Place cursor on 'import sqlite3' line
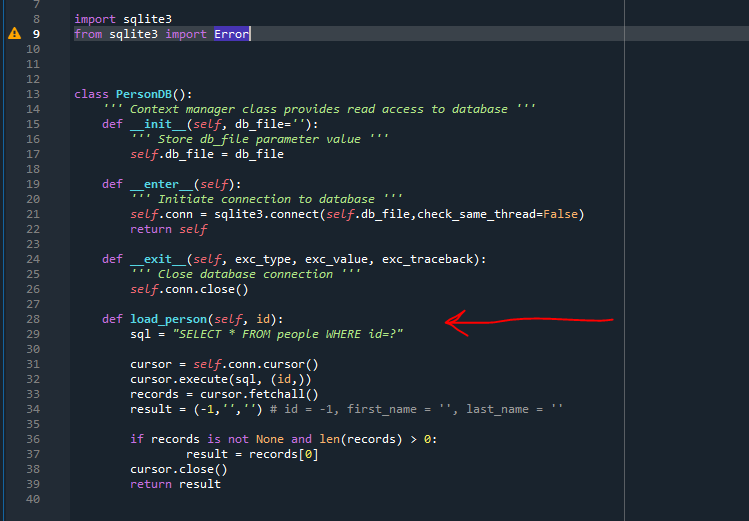The image size is (749, 521). click(x=123, y=19)
